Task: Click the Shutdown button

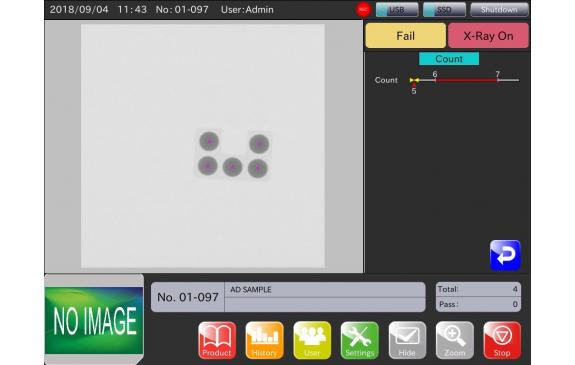Action: 499,10
